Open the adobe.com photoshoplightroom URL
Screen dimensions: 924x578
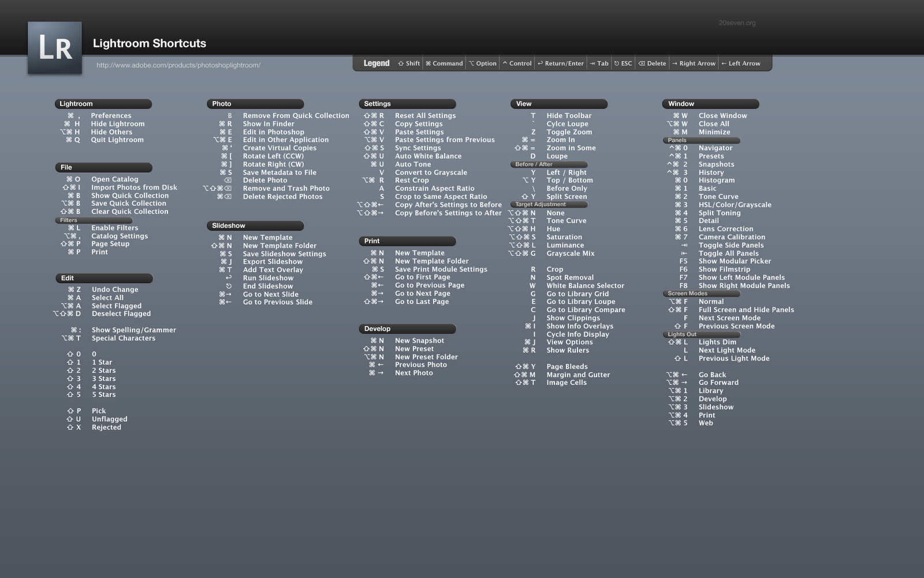pyautogui.click(x=178, y=65)
